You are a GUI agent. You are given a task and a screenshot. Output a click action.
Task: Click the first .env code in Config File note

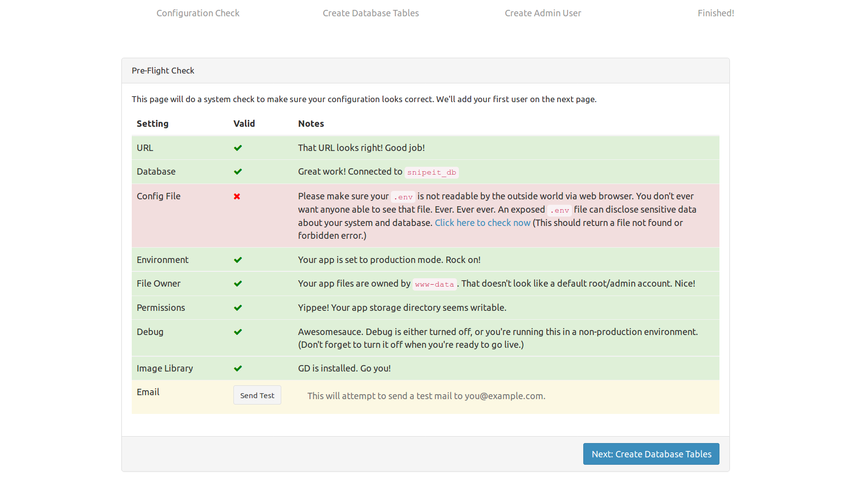pos(403,197)
